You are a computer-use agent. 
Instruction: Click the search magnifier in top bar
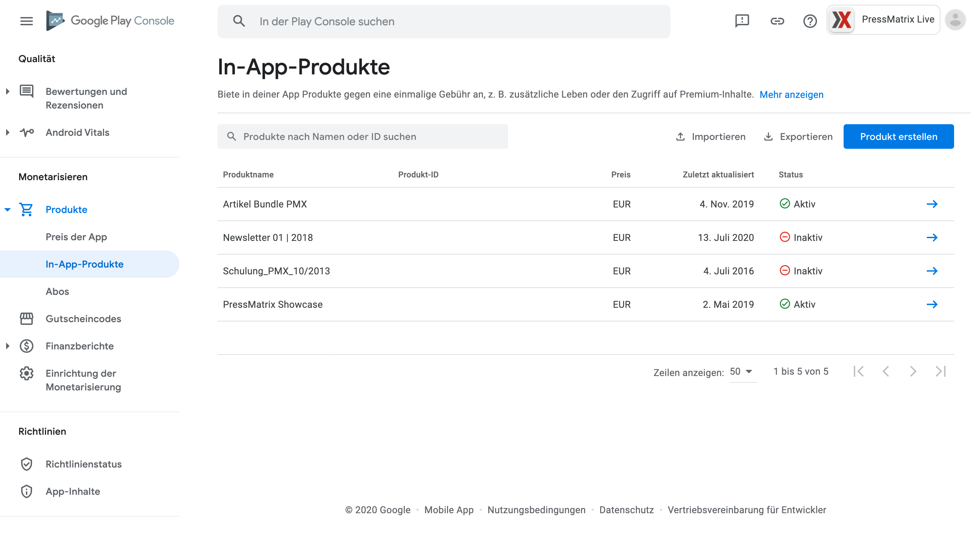point(239,21)
